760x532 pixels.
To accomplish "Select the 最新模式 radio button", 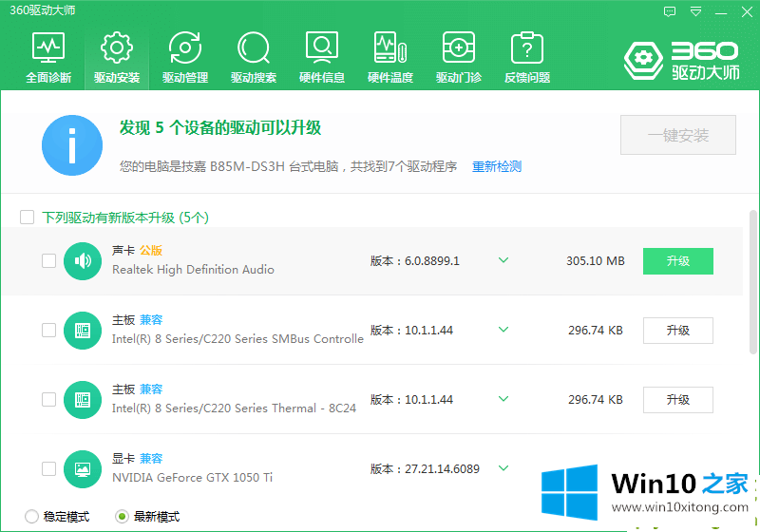I will pyautogui.click(x=123, y=517).
